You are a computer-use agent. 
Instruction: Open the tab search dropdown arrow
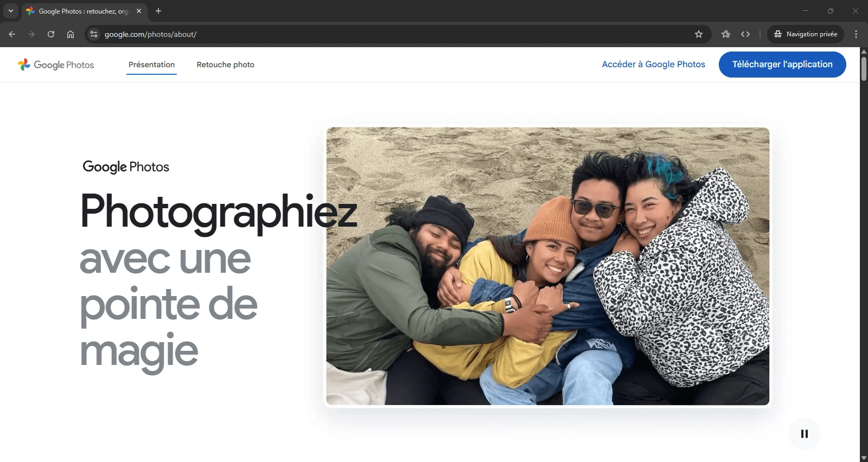(x=11, y=11)
